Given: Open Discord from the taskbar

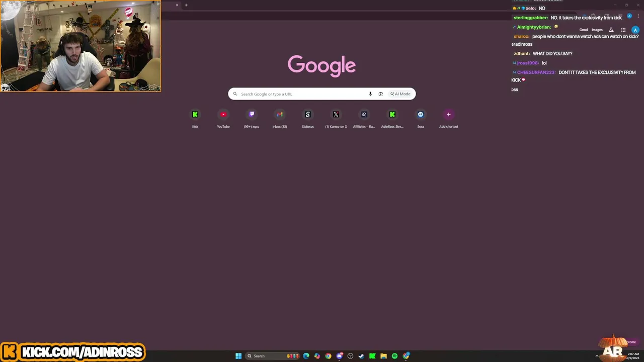Looking at the screenshot, I should point(340,356).
